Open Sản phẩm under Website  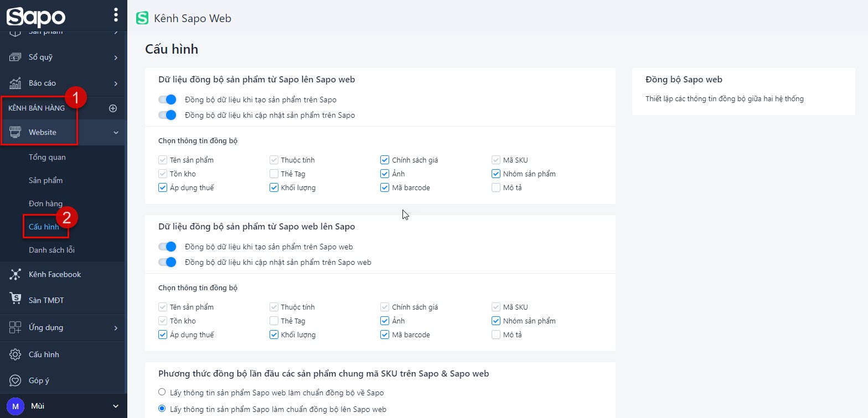[x=46, y=180]
